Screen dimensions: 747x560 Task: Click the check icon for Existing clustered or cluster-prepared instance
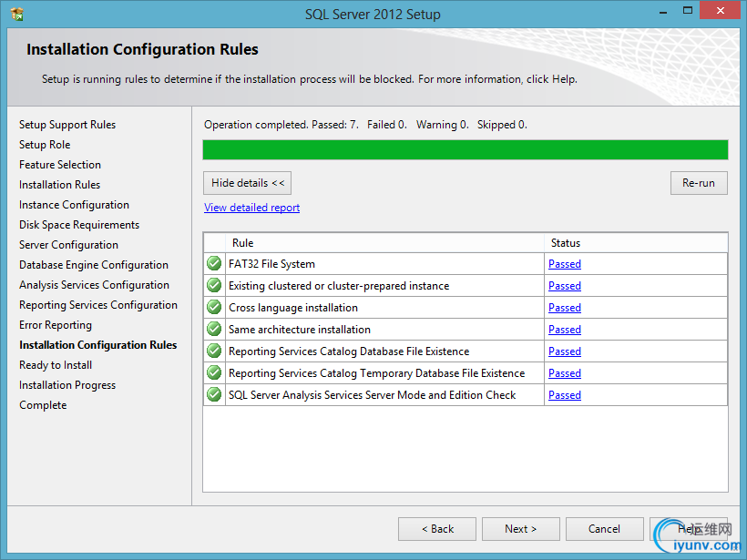click(214, 285)
